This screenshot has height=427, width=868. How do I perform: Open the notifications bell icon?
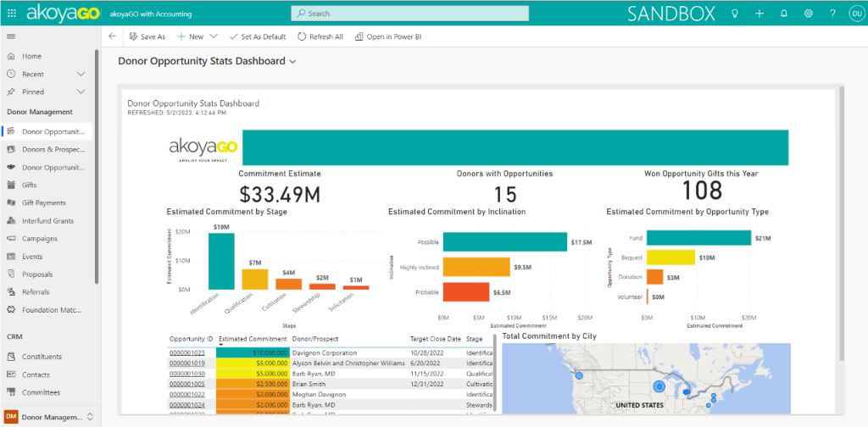[784, 14]
